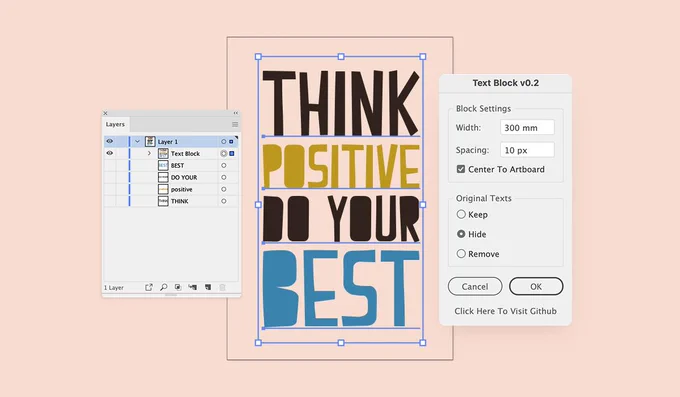Click the positive item thumbnail
The image size is (680, 397).
163,189
